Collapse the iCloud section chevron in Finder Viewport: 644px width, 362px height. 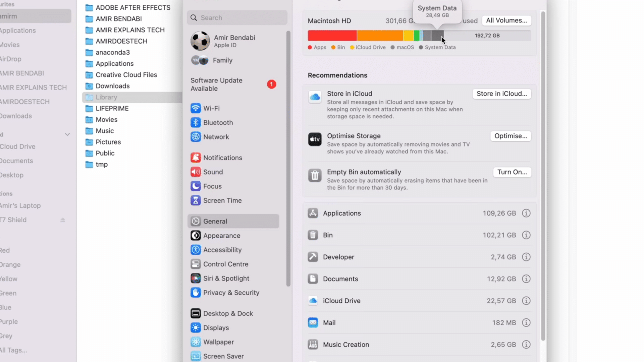point(67,134)
